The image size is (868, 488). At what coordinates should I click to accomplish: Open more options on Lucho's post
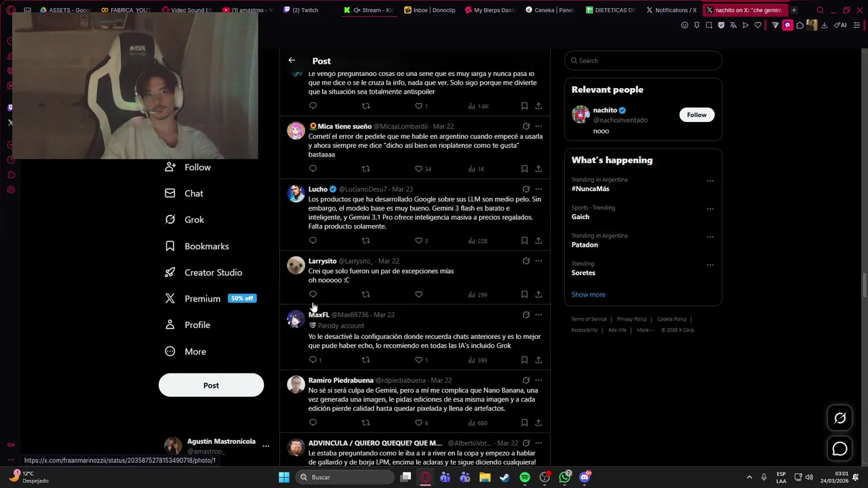538,189
